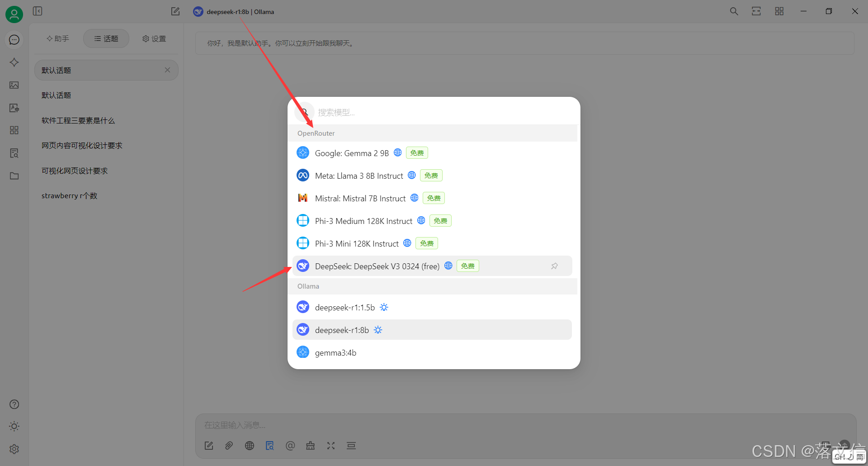
Task: Click the Ollama group header
Action: click(432, 286)
